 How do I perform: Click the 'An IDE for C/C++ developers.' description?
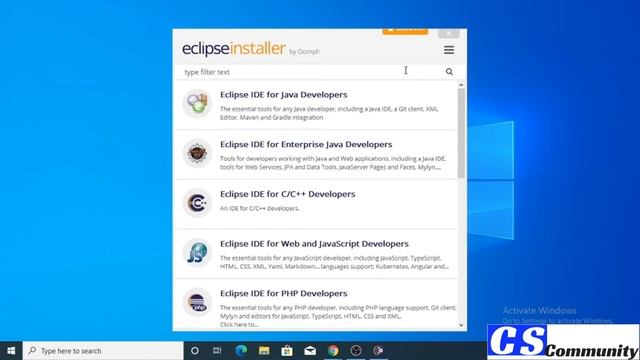point(260,208)
